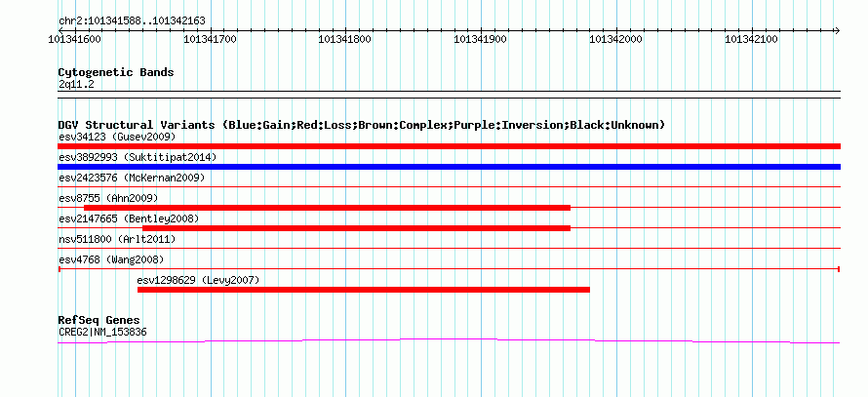This screenshot has height=397, width=868.
Task: Click the blue gain bar of esv3892993
Action: [x=449, y=167]
